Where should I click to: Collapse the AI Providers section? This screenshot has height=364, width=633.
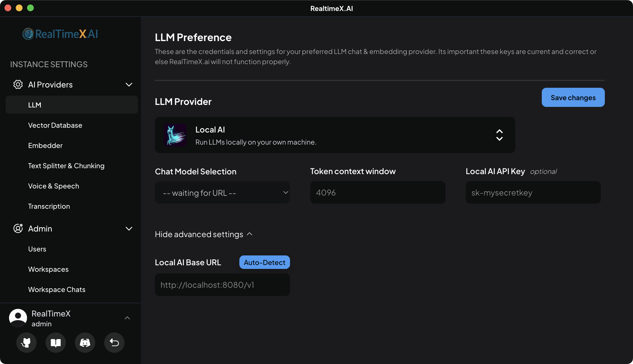129,84
